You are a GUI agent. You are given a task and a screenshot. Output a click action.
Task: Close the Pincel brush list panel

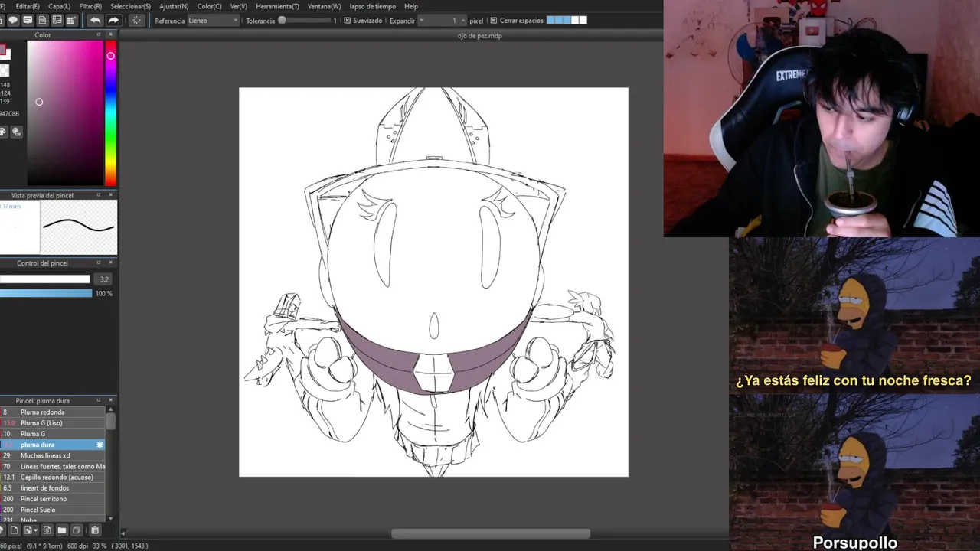pyautogui.click(x=110, y=400)
